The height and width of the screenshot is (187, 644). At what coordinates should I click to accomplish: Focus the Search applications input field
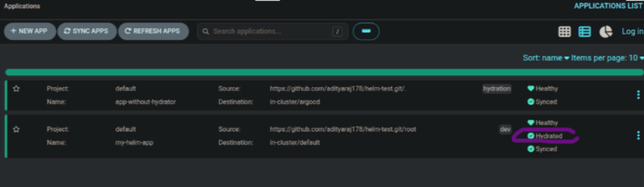271,31
